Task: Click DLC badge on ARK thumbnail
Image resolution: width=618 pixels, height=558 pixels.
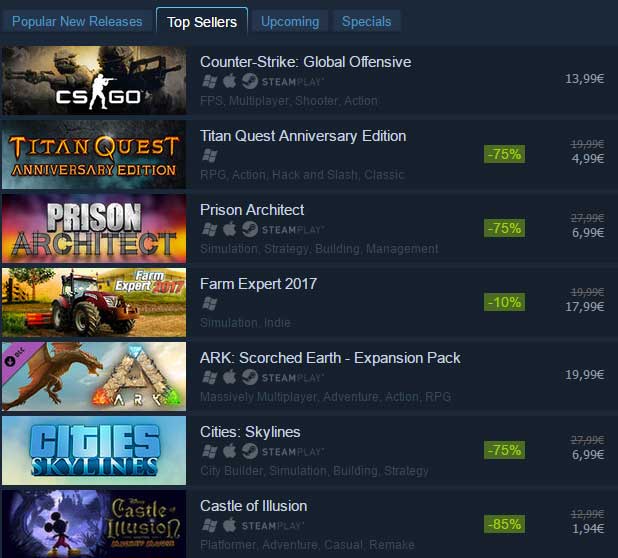Action: click(x=16, y=357)
